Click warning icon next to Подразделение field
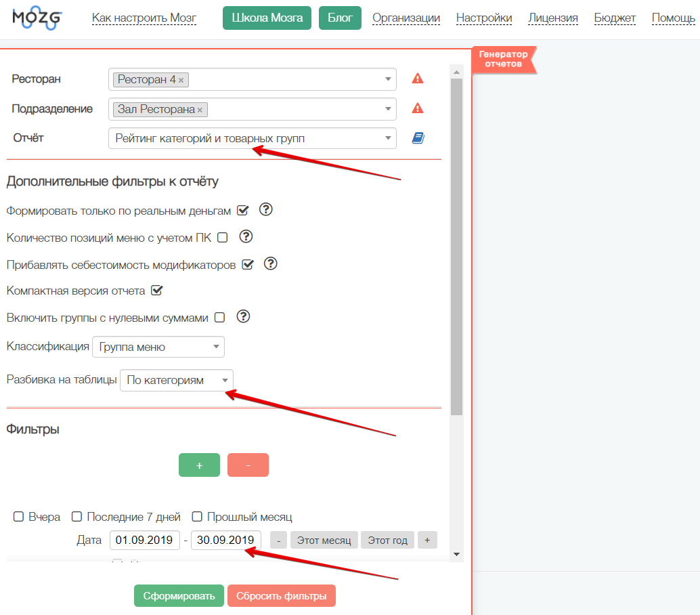700x615 pixels. (418, 108)
